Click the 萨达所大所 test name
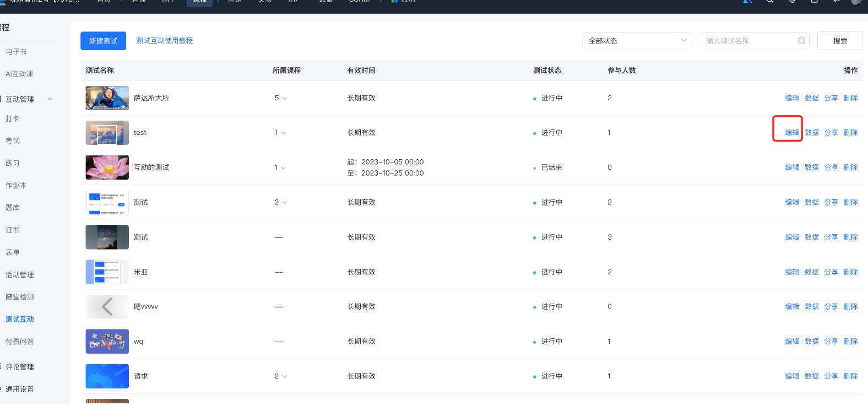868x411 pixels. click(x=151, y=98)
